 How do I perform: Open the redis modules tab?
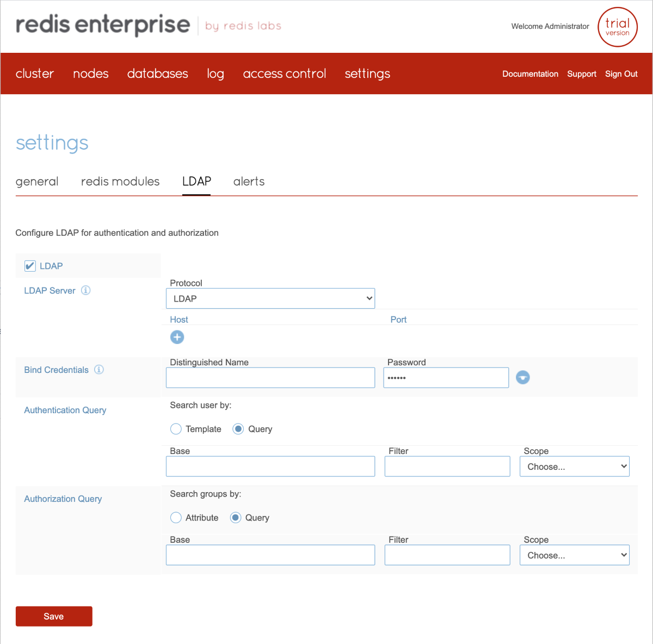tap(120, 181)
